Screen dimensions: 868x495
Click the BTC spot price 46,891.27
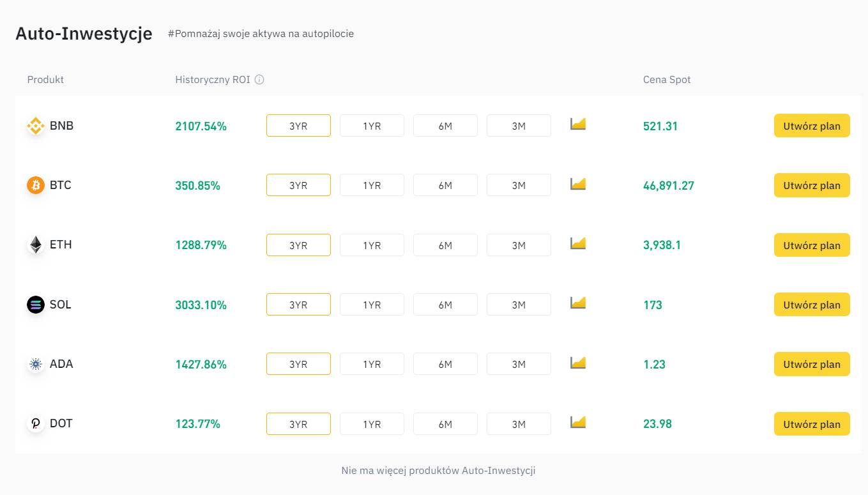(x=669, y=186)
